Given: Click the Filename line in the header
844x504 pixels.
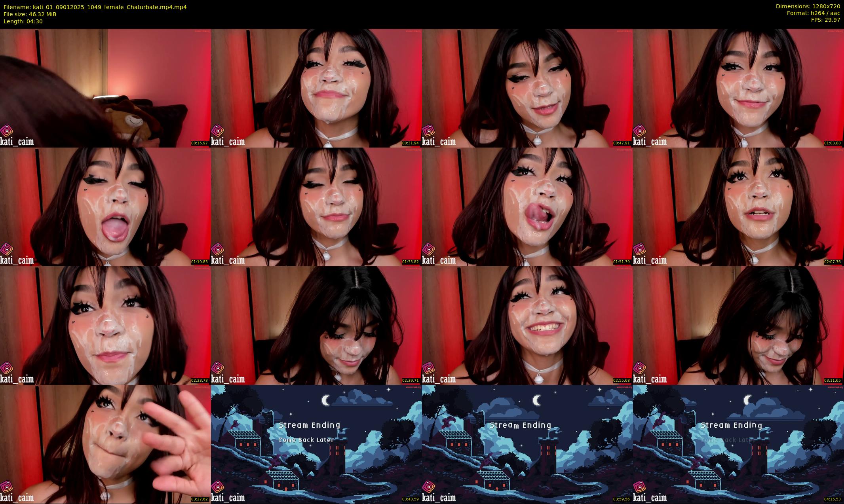Looking at the screenshot, I should [x=95, y=7].
